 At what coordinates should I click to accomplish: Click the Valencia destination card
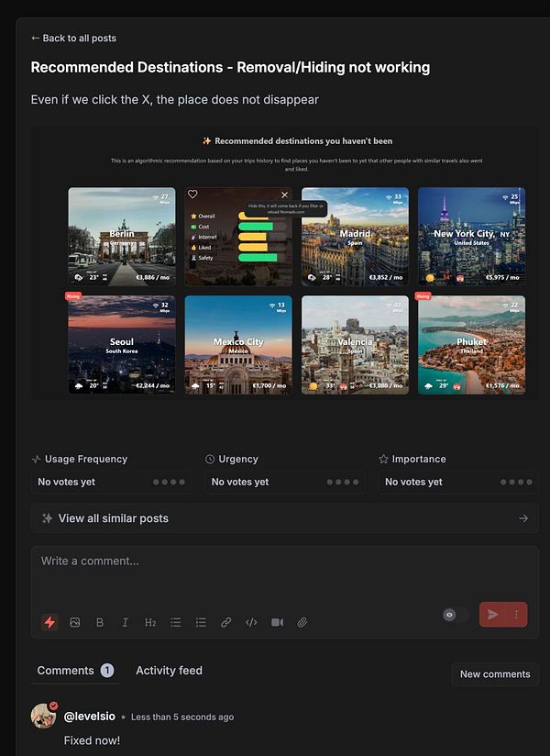[x=355, y=345]
